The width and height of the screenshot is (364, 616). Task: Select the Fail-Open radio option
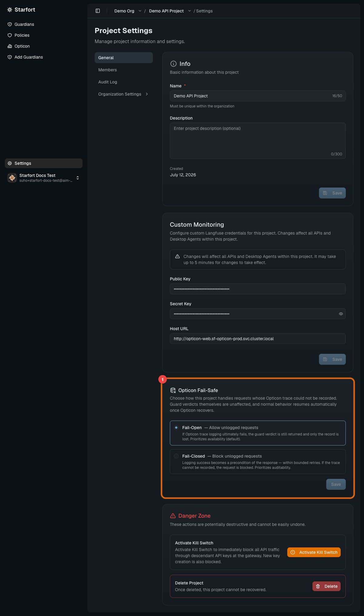click(x=176, y=428)
